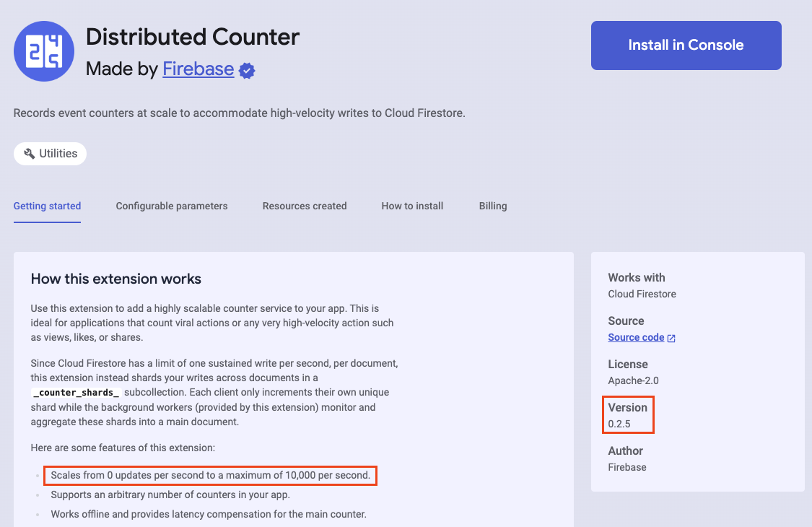Click the Install in Console button

(x=686, y=45)
